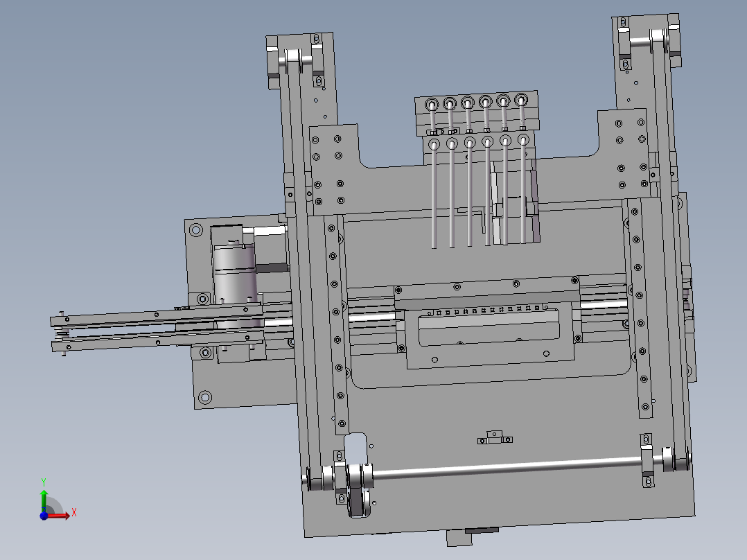Select the small bearing block below the center window
Viewport: 747px width, 560px height.
tap(495, 437)
